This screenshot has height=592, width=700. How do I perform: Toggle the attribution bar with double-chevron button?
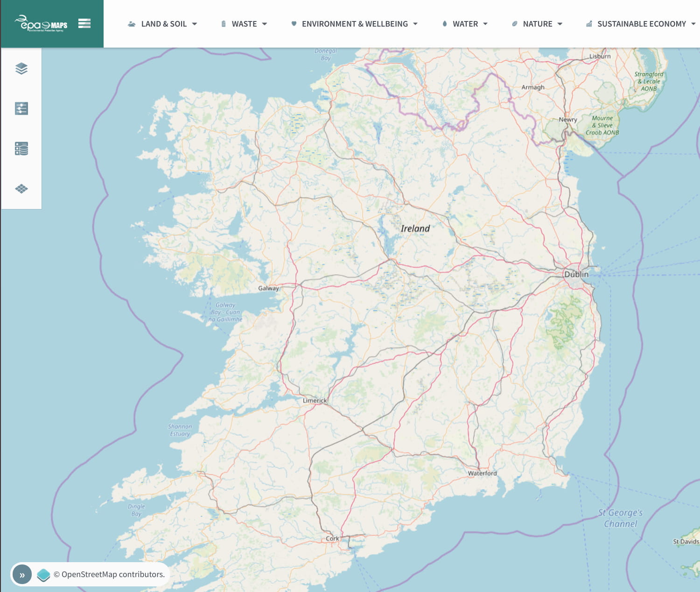(x=22, y=575)
